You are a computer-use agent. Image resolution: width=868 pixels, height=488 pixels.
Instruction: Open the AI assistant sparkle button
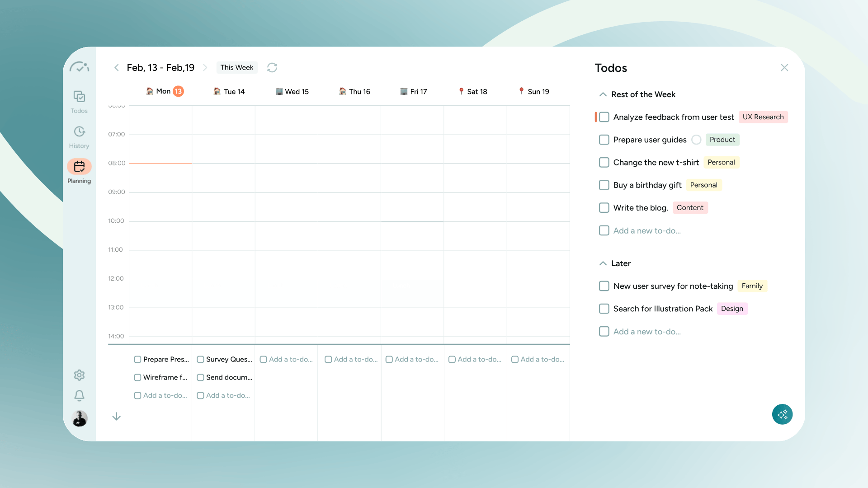(783, 414)
